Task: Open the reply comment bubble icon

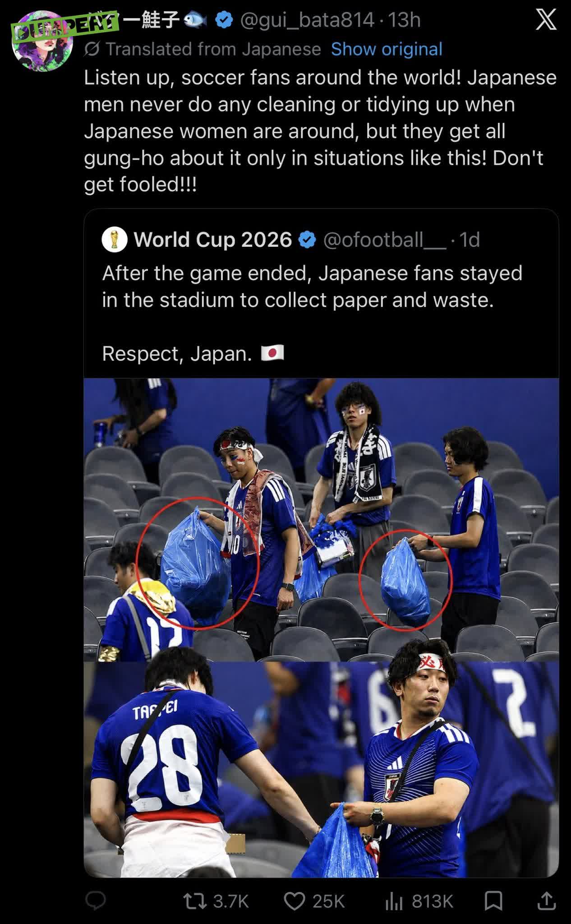Action: click(x=96, y=901)
